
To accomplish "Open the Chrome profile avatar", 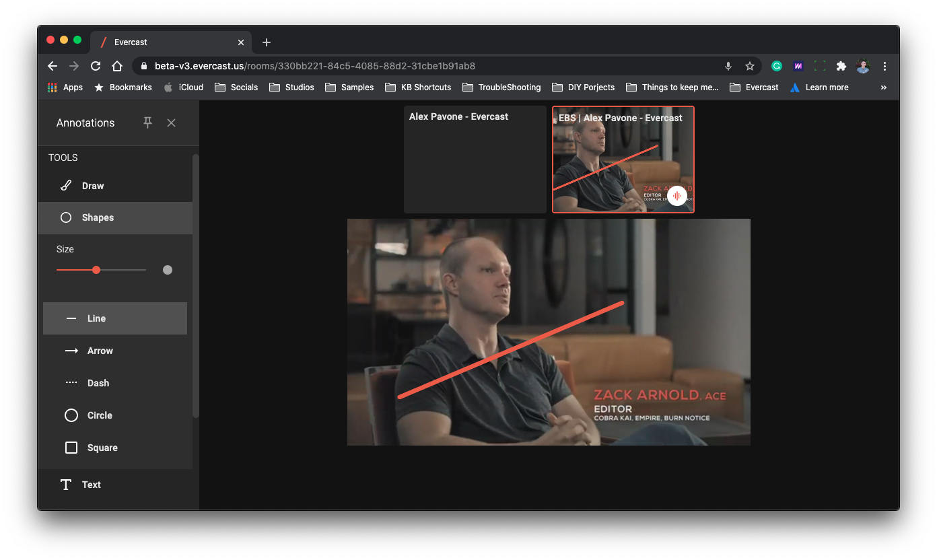I will coord(863,66).
